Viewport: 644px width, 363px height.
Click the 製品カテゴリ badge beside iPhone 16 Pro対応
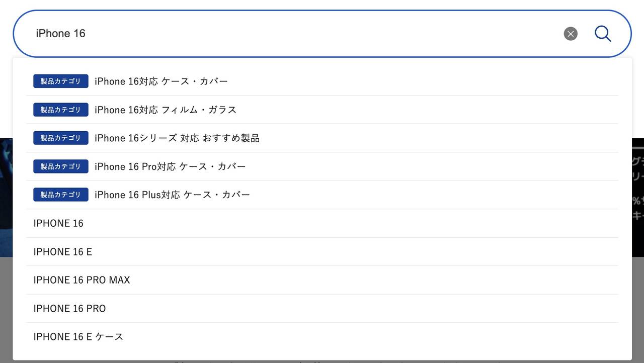pyautogui.click(x=61, y=166)
